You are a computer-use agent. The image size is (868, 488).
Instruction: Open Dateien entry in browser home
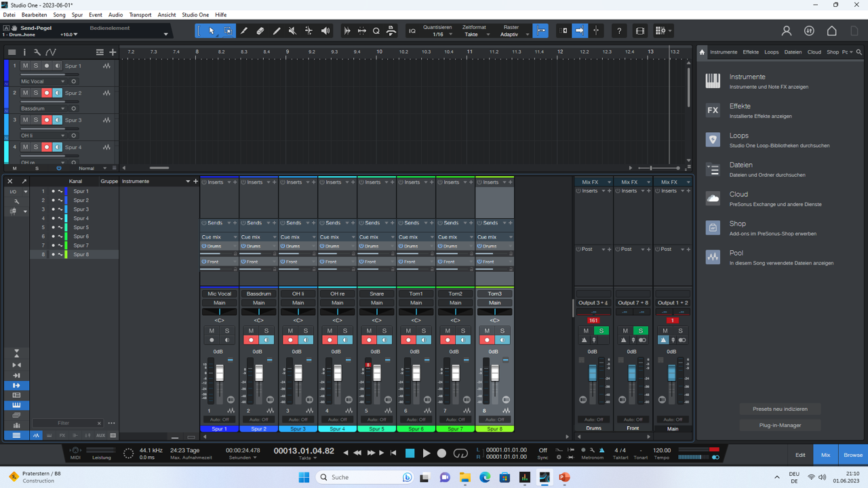pos(780,169)
